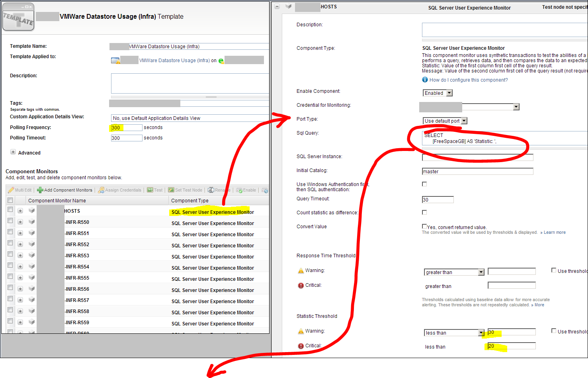Open the Enable Component dropdown
Image resolution: width=588 pixels, height=378 pixels.
pyautogui.click(x=438, y=93)
